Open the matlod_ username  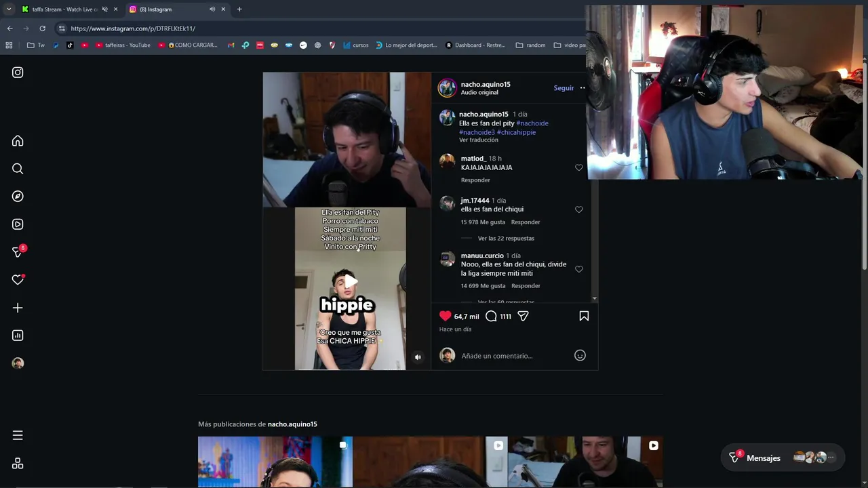(472, 159)
